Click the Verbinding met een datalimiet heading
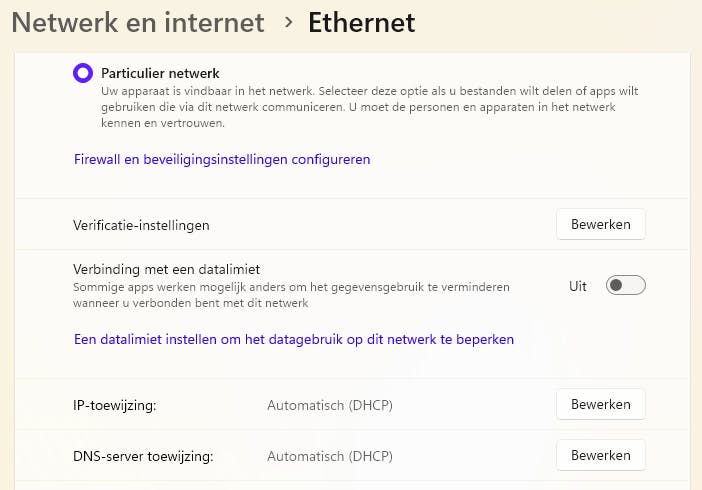 (166, 269)
